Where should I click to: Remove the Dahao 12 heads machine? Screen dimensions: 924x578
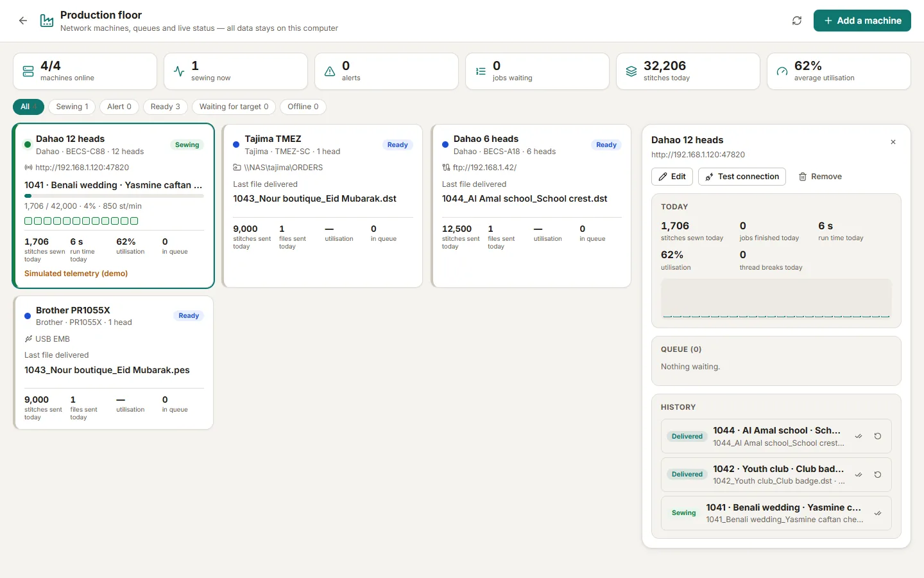click(x=820, y=177)
